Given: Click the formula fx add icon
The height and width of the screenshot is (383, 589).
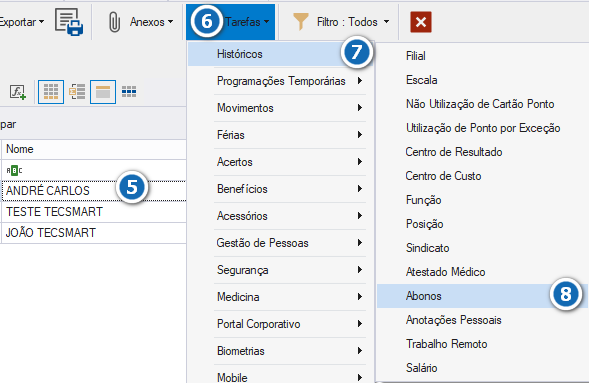Looking at the screenshot, I should (18, 92).
